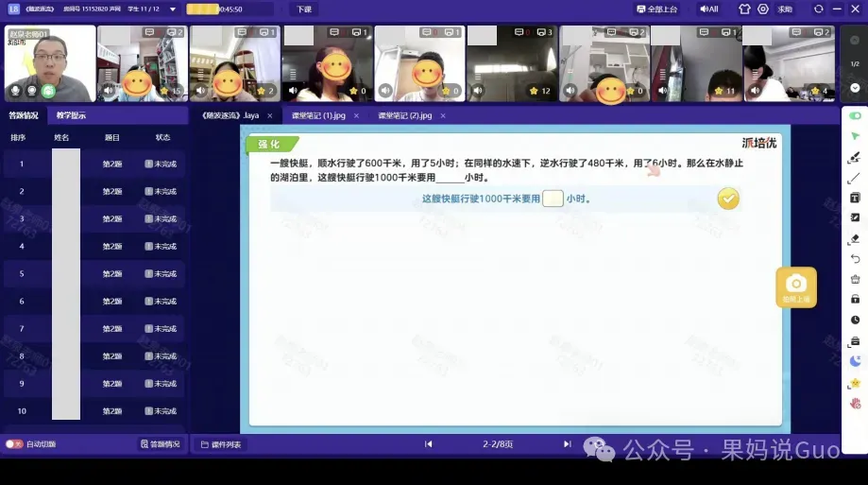This screenshot has height=485, width=868.
Task: Mute the student with 2 stars
Action: (x=201, y=90)
